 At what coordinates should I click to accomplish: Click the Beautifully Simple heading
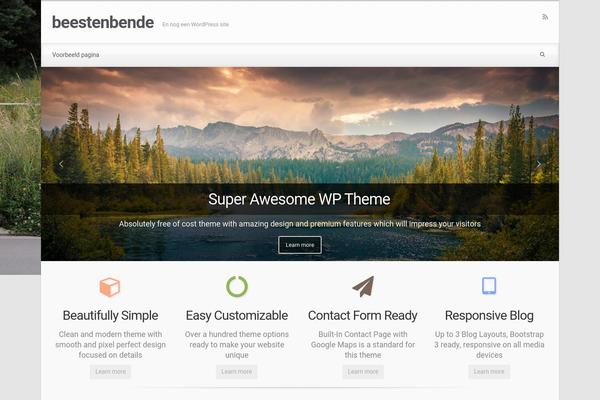click(x=110, y=315)
